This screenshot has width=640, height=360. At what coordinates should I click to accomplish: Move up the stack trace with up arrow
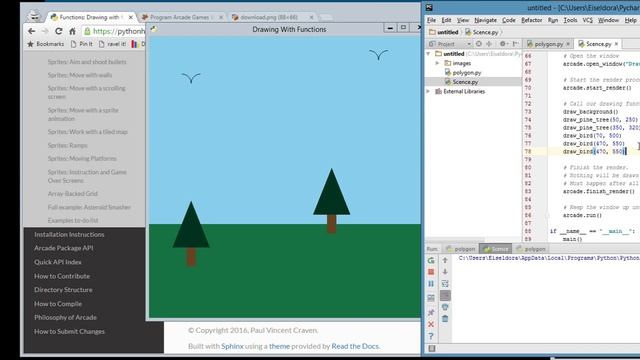445,260
